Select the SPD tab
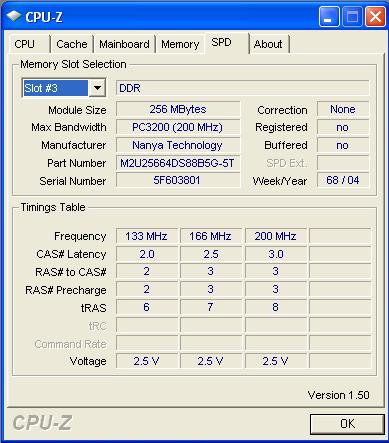 tap(227, 43)
